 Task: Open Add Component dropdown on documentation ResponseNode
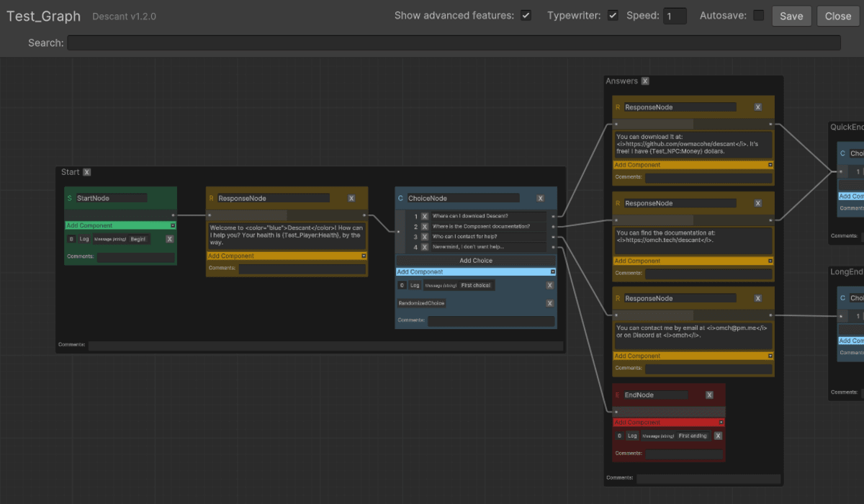click(x=693, y=261)
